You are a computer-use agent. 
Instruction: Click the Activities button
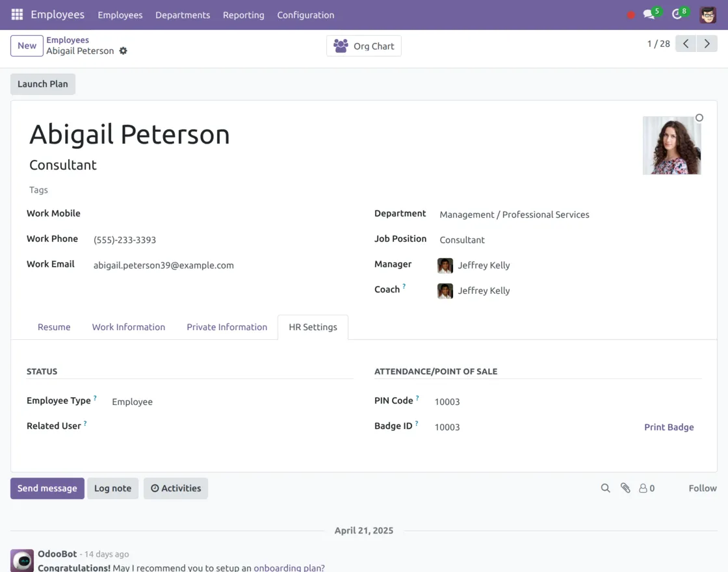pyautogui.click(x=176, y=488)
